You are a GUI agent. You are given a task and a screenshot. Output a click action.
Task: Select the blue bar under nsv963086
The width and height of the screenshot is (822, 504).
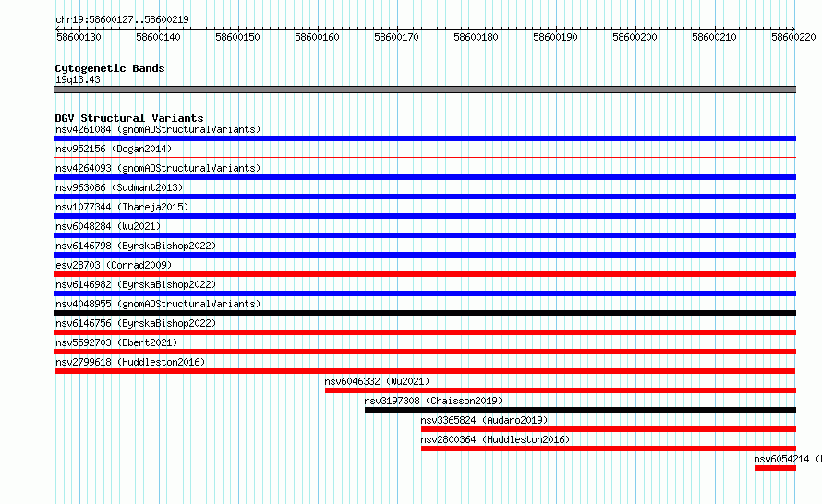click(425, 197)
